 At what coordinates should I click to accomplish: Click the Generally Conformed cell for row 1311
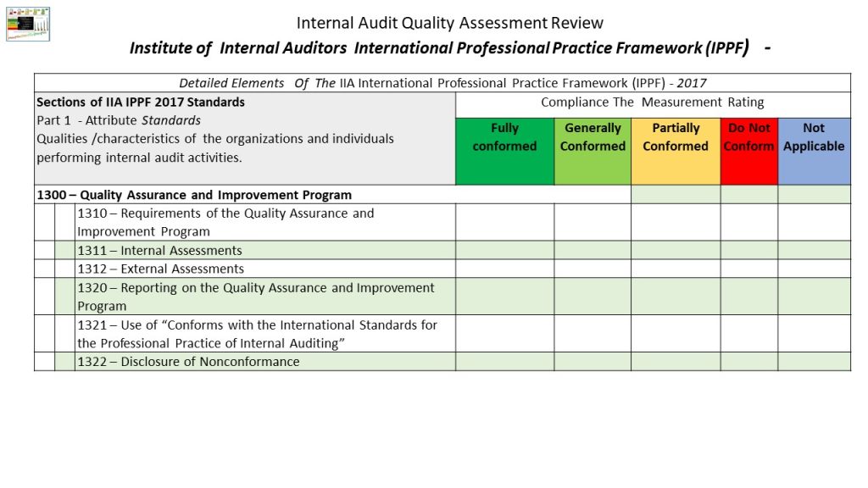(593, 250)
